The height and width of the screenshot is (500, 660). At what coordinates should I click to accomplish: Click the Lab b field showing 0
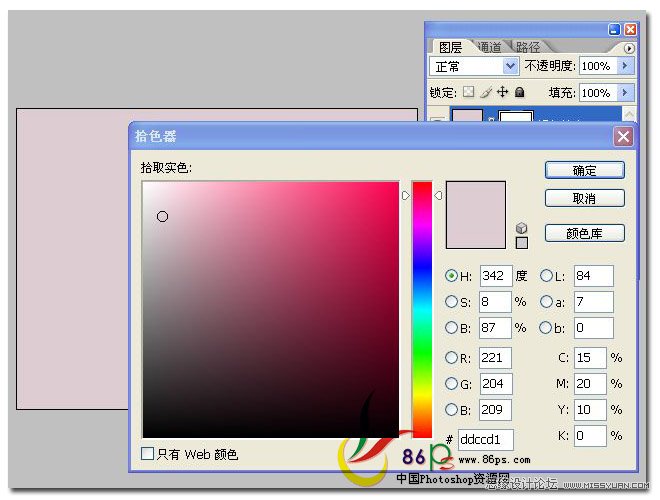coord(594,327)
